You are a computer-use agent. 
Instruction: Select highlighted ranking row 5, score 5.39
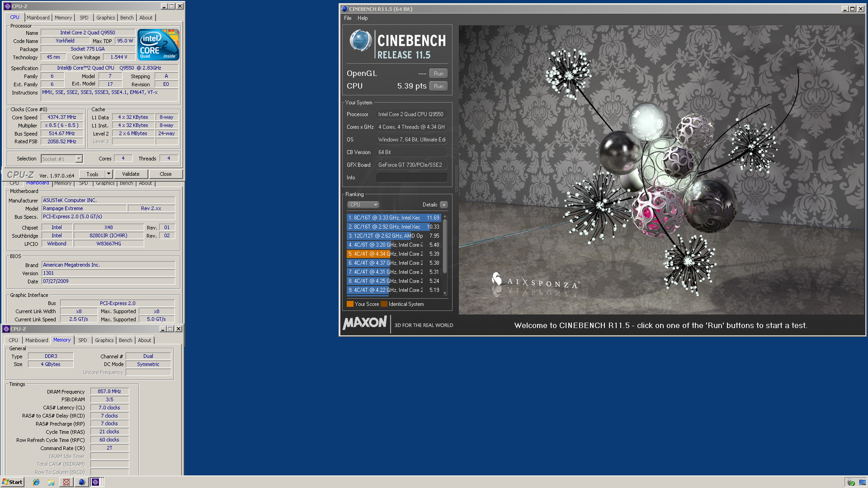(393, 254)
